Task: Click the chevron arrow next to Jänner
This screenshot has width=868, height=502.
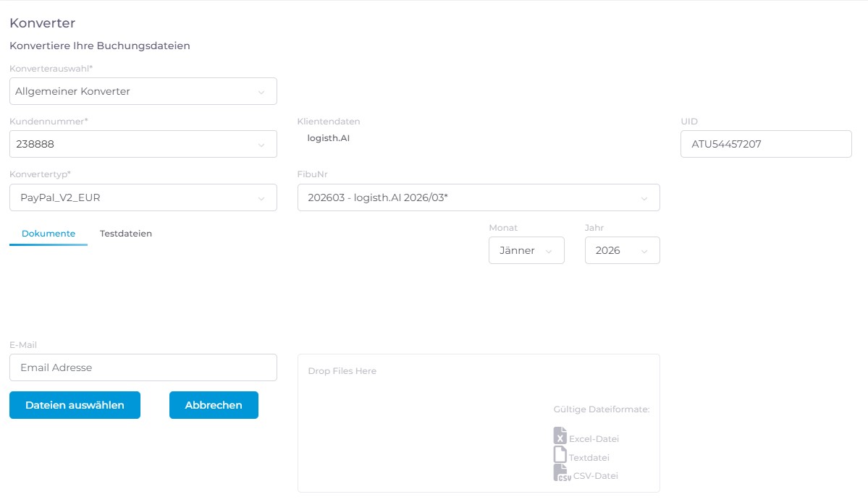Action: pyautogui.click(x=549, y=251)
